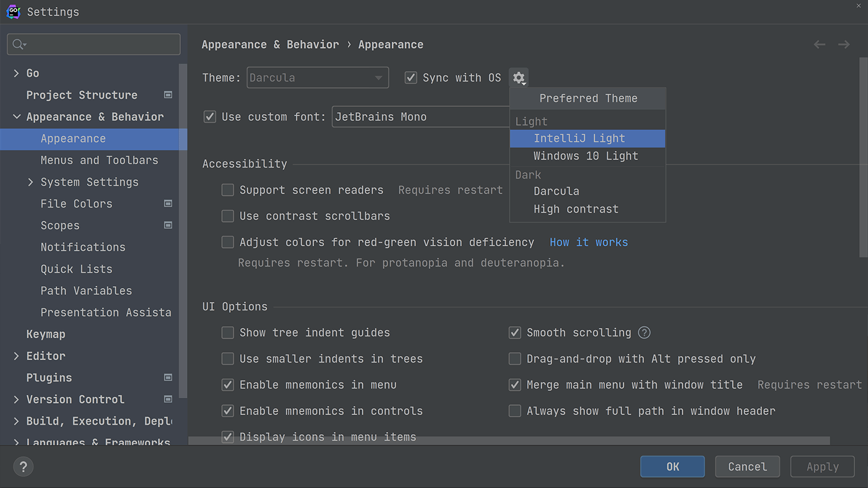This screenshot has height=488, width=868.
Task: Click the right panel vertical scrollbar
Action: tap(863, 157)
